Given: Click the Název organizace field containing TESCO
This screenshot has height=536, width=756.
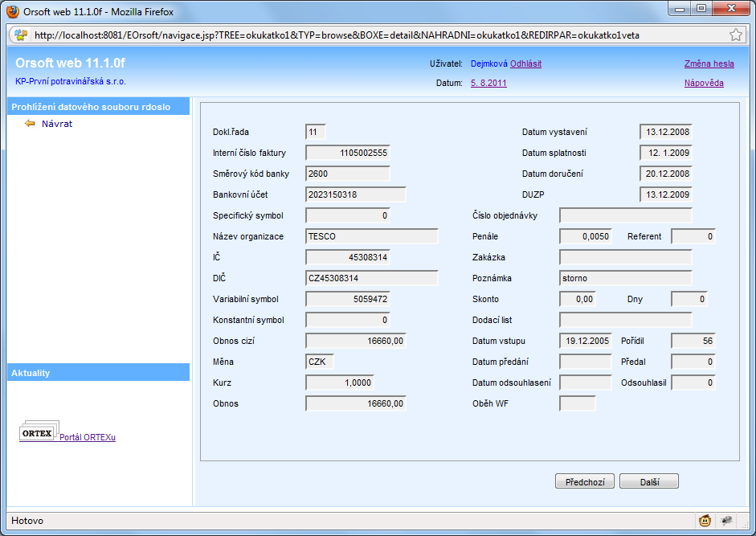Looking at the screenshot, I should point(372,236).
